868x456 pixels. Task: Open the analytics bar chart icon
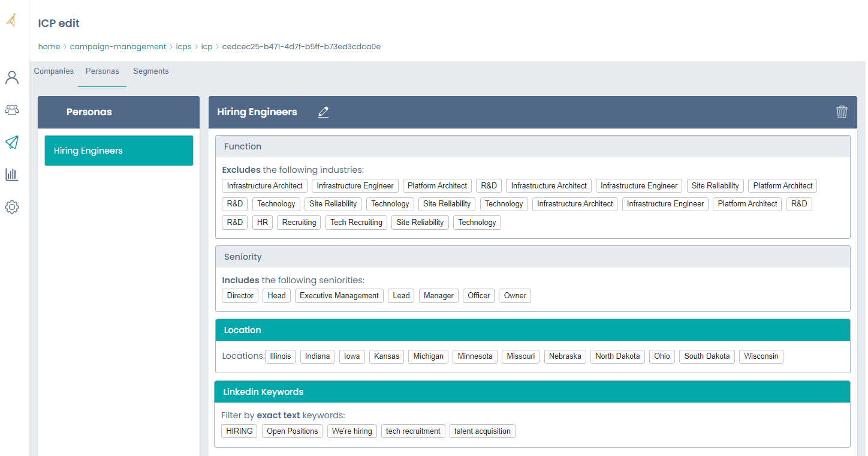(12, 175)
